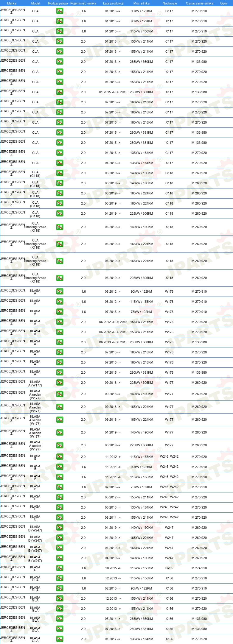Screen dimensions: 233x644
Task: Click fuel icon for KLASA B 11.2011 115kW row
Action: point(60,477)
